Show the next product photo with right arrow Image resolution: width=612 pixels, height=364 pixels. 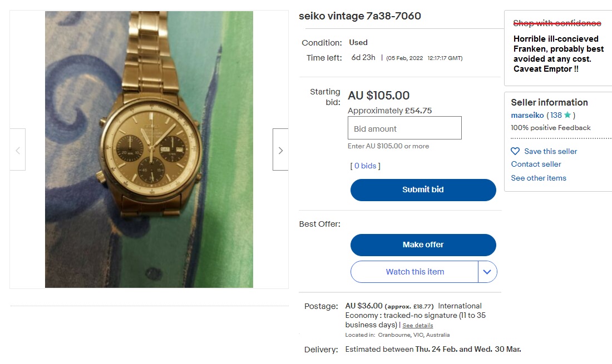(x=280, y=149)
